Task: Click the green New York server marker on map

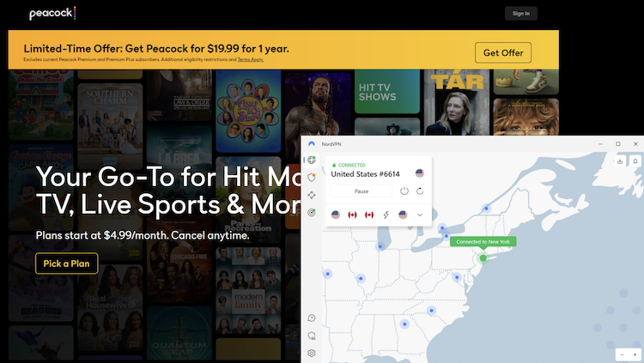Action: click(483, 258)
